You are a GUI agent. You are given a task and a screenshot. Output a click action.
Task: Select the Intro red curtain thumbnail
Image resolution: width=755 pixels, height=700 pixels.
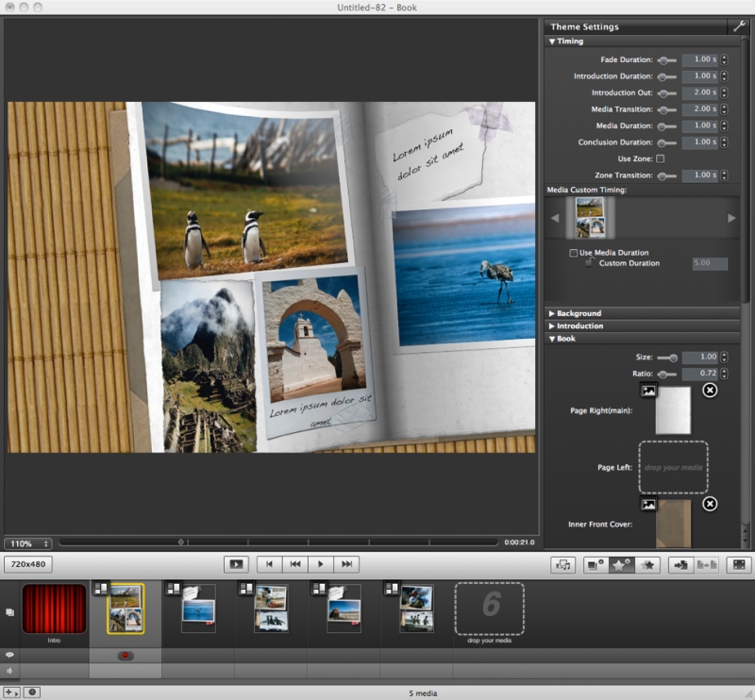54,608
